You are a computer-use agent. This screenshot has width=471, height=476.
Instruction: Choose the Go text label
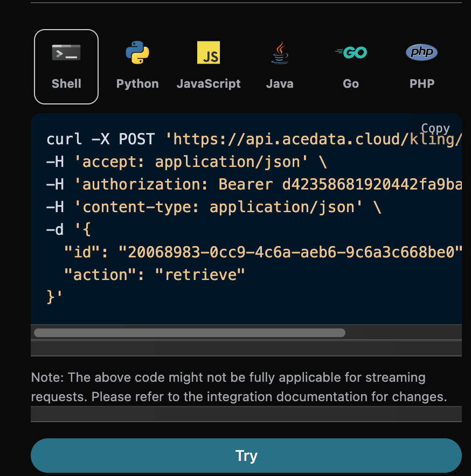(351, 83)
